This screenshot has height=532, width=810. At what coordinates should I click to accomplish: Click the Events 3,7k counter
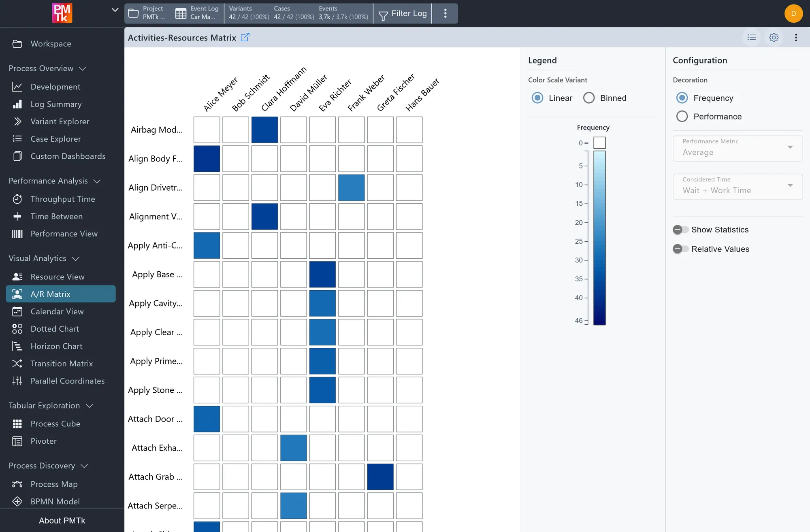(x=343, y=13)
